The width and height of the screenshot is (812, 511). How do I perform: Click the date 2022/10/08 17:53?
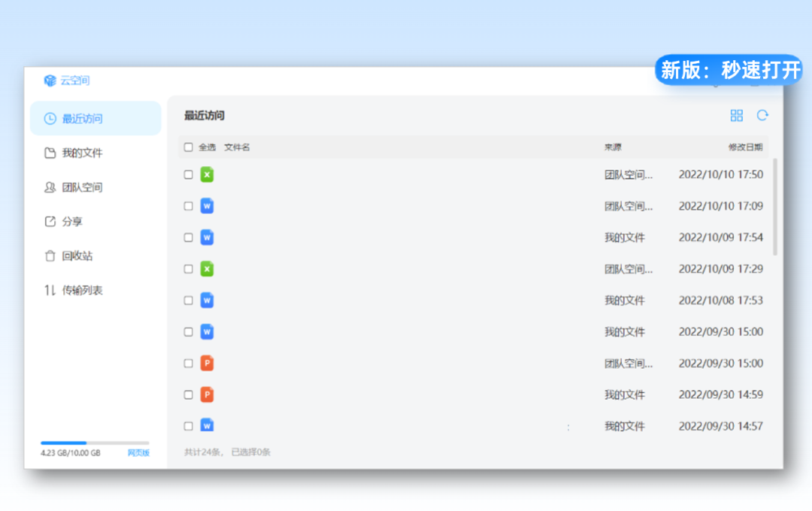click(721, 300)
